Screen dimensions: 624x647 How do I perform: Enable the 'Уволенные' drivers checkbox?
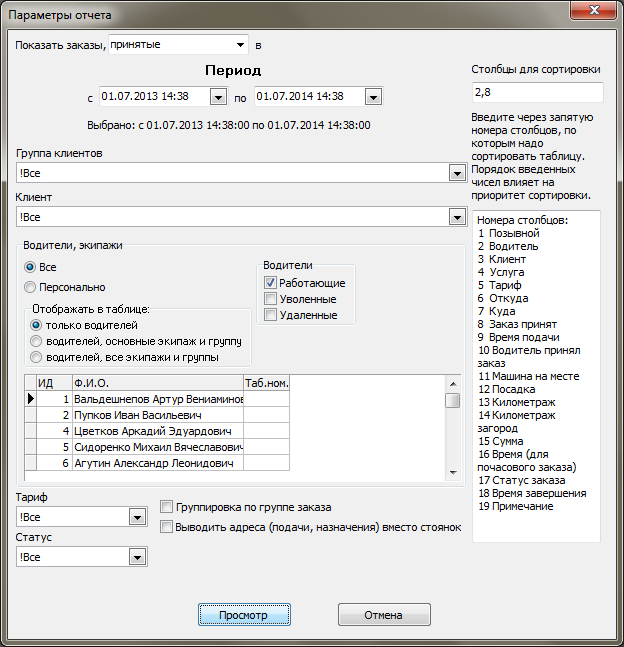[x=270, y=299]
